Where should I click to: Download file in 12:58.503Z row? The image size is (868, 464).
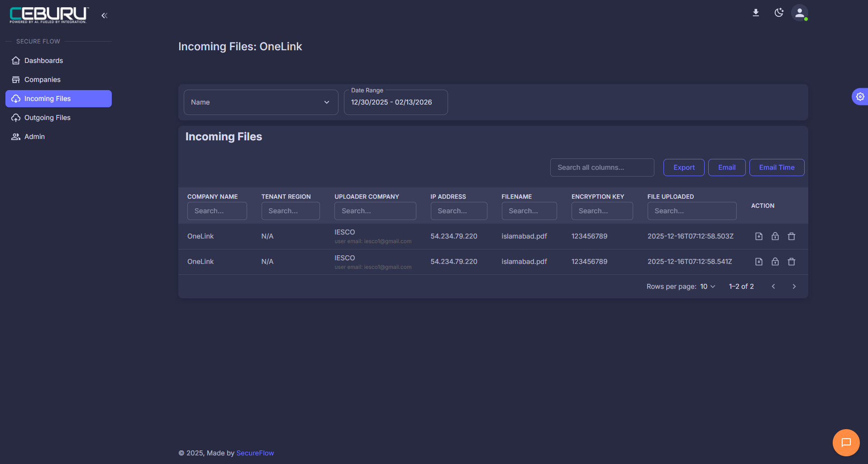tap(759, 236)
